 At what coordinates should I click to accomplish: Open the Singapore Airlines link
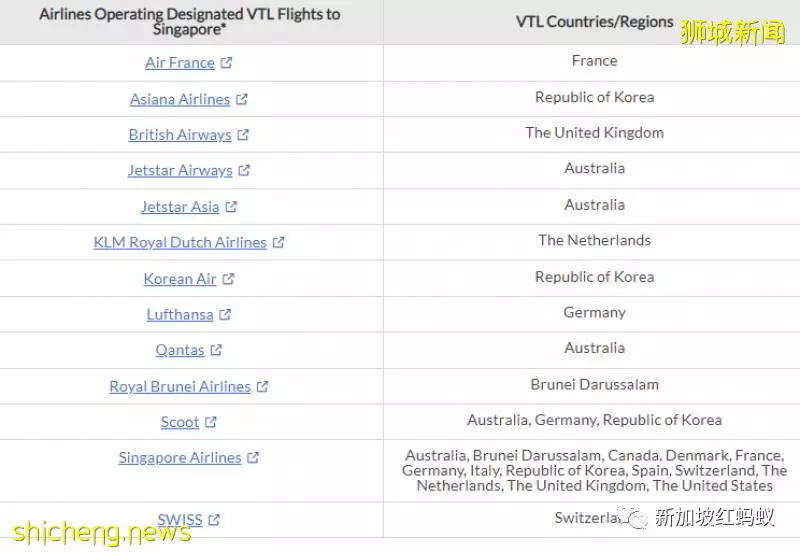180,458
